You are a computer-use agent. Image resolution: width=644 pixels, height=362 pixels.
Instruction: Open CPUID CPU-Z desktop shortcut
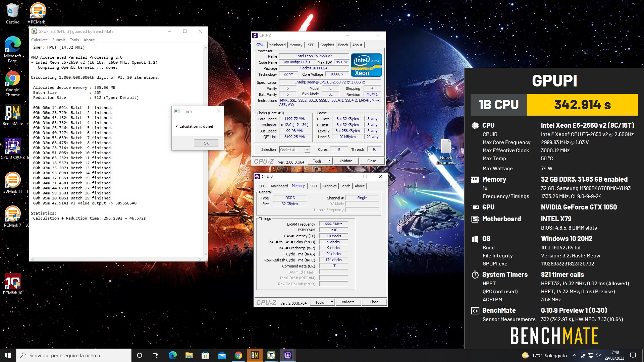pyautogui.click(x=13, y=149)
